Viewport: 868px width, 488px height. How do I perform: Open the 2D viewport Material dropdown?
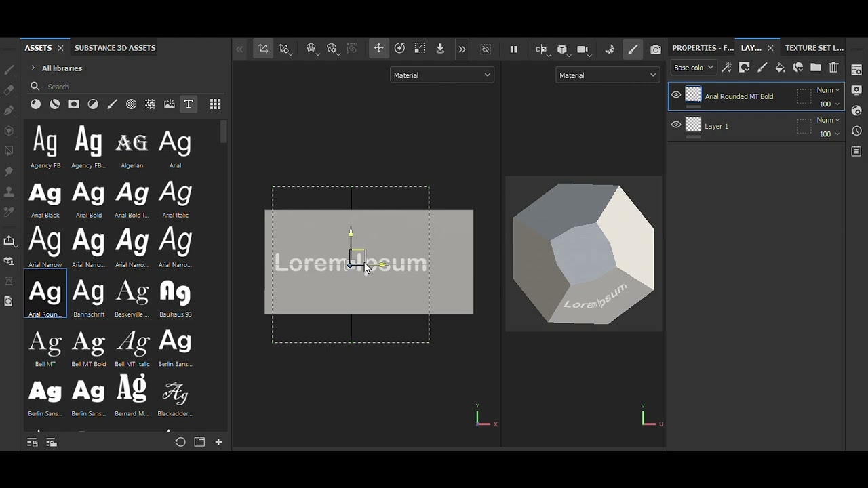pyautogui.click(x=608, y=75)
